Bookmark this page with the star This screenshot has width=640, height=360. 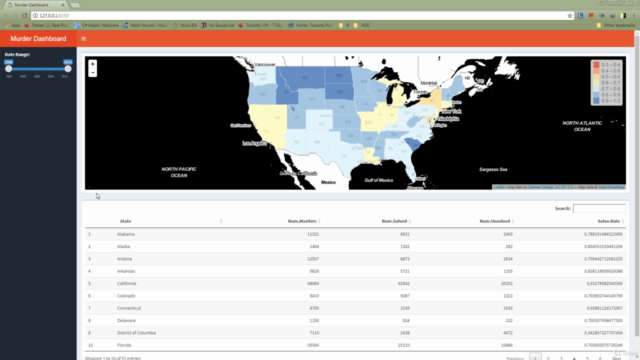pyautogui.click(x=570, y=16)
